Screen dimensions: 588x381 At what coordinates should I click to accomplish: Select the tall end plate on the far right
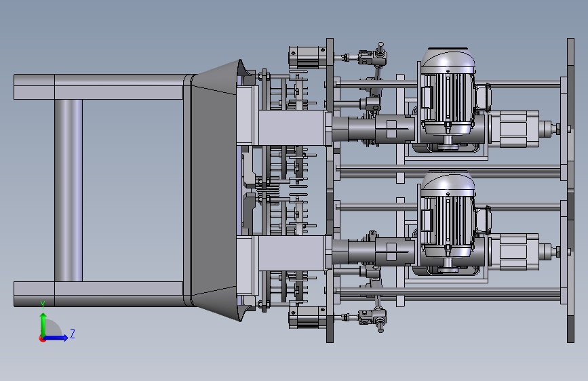[570, 190]
